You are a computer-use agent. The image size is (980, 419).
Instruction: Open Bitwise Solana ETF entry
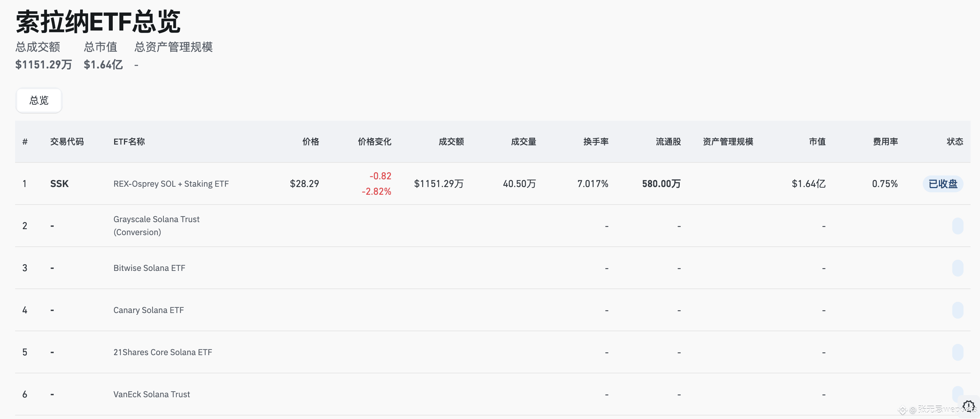(149, 268)
